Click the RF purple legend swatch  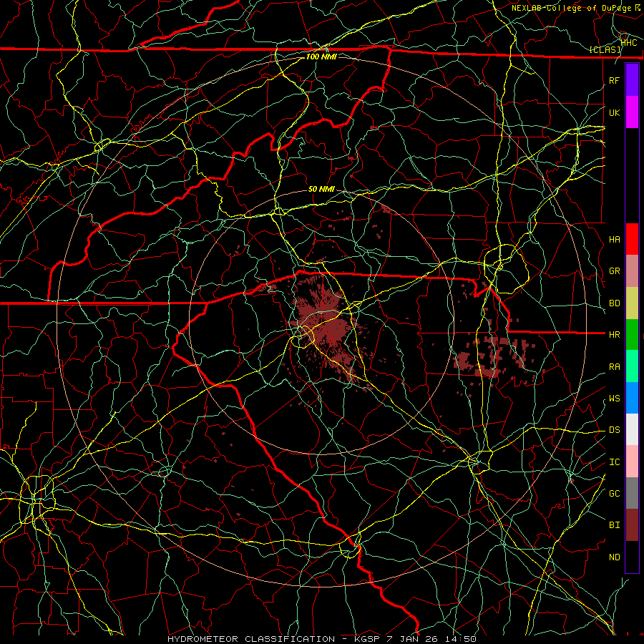pos(632,80)
